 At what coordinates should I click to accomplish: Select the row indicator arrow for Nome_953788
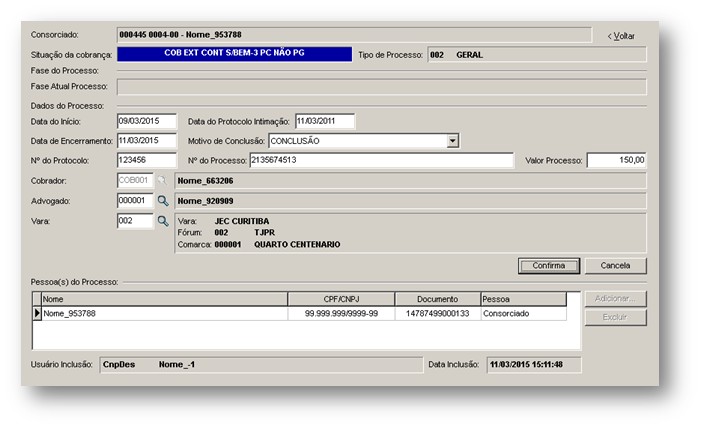tap(37, 314)
